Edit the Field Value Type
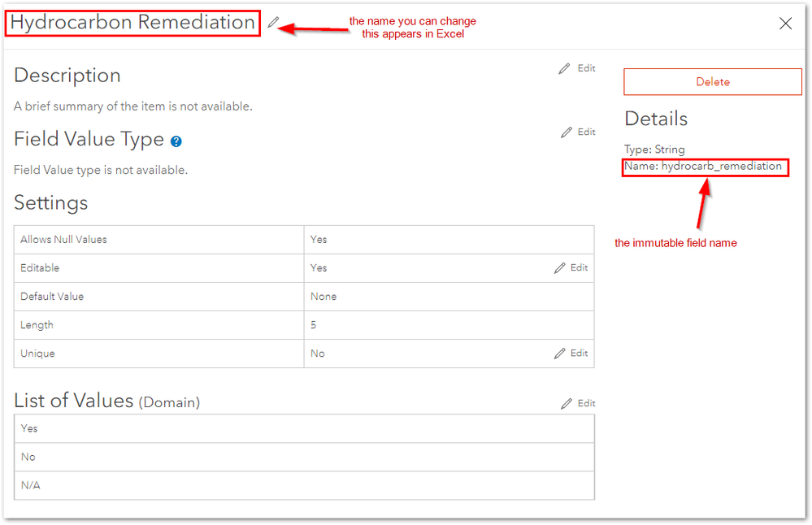The image size is (812, 525). click(577, 132)
